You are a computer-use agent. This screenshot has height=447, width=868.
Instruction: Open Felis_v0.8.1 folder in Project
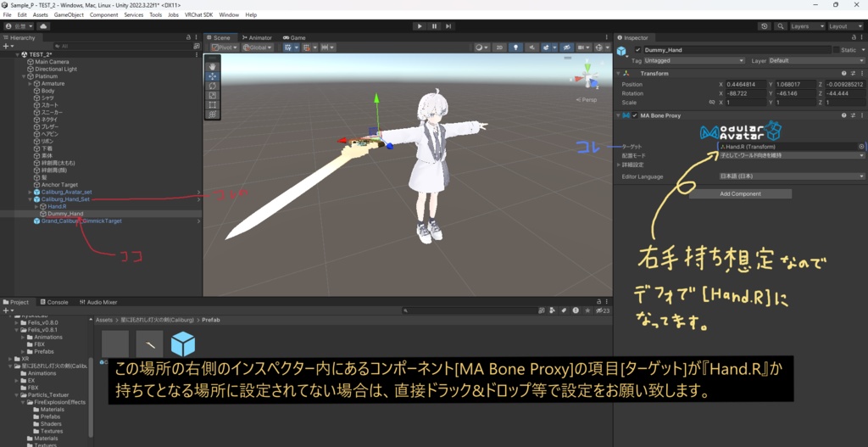[42, 330]
